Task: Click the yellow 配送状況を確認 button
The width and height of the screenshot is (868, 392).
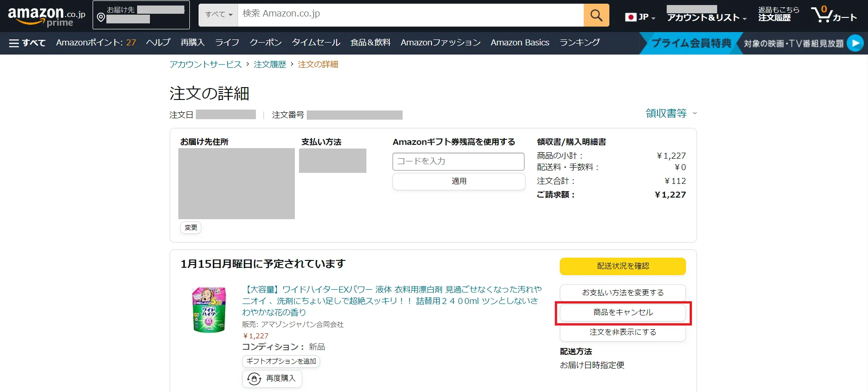Action: [x=623, y=266]
